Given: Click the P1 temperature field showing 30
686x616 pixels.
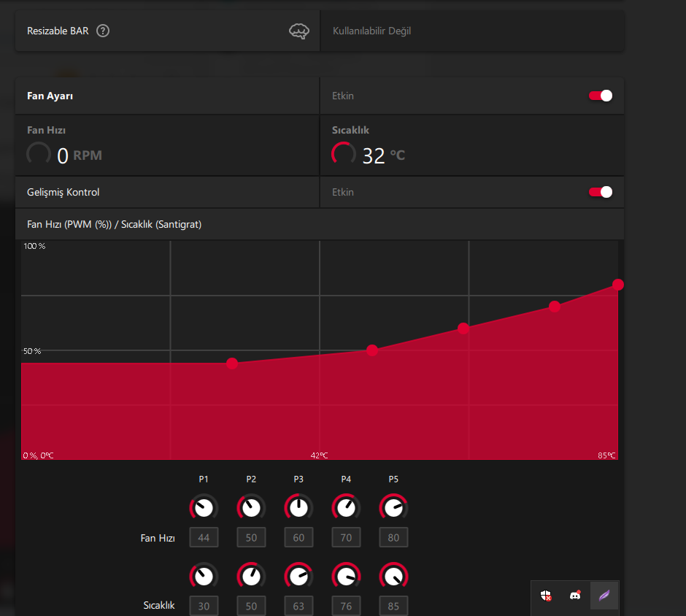Looking at the screenshot, I should (x=204, y=606).
